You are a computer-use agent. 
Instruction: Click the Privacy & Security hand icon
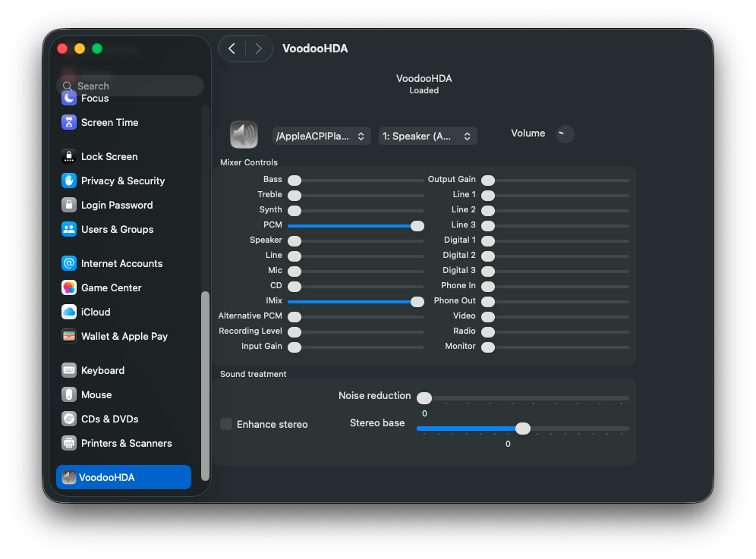[x=69, y=181]
